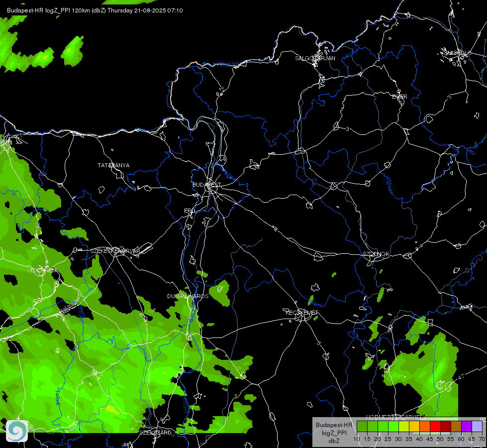Select the 65-70 dBZ lavender legend swatch
Screen dimensions: 487x448
click(477, 426)
